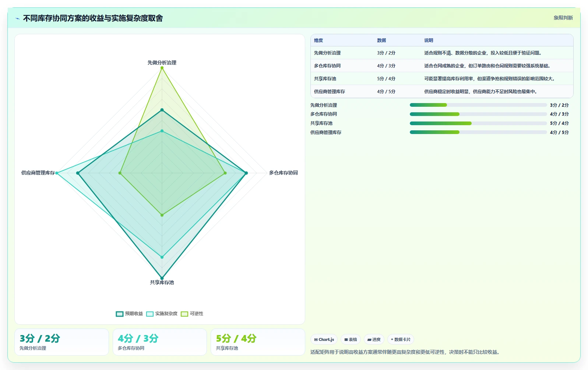This screenshot has height=370, width=588.
Task: Click the footer note about 适配矩阵
Action: click(x=405, y=352)
